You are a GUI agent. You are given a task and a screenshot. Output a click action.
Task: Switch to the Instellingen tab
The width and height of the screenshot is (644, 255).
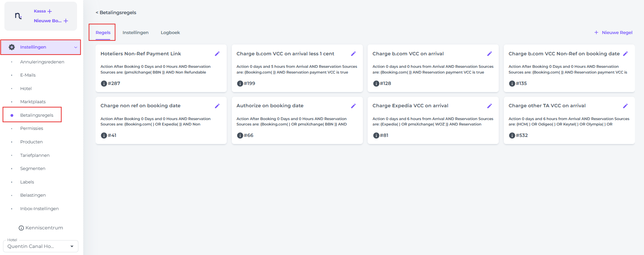tap(135, 33)
